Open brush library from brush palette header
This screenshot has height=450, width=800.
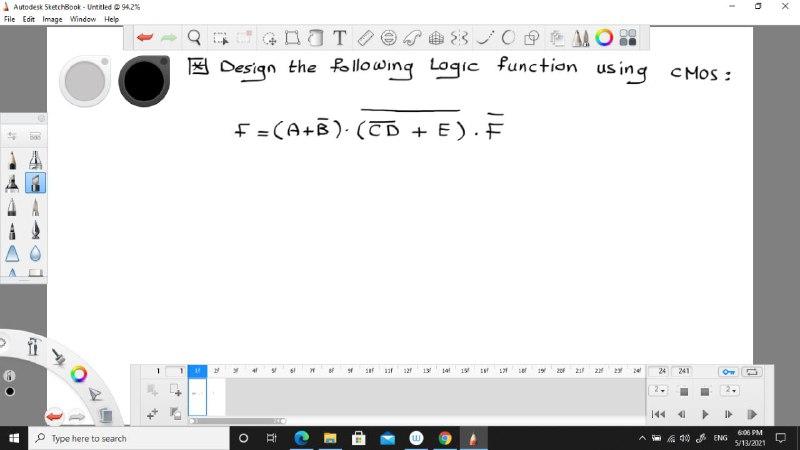(x=35, y=137)
